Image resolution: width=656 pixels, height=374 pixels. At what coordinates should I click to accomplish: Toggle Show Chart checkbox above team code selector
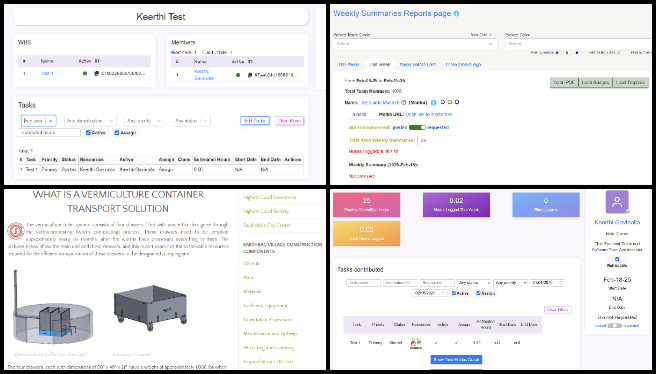coord(492,35)
